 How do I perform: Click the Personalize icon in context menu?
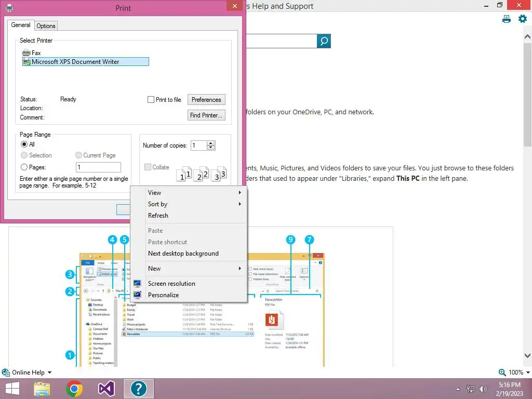click(x=137, y=295)
